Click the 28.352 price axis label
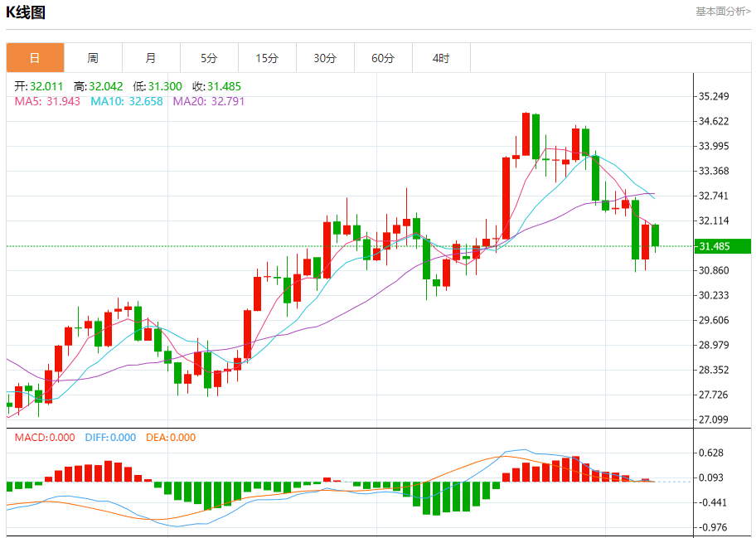756x538 pixels. tap(714, 371)
